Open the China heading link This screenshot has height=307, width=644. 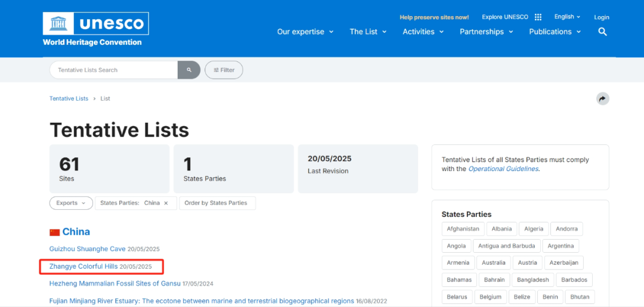click(76, 232)
